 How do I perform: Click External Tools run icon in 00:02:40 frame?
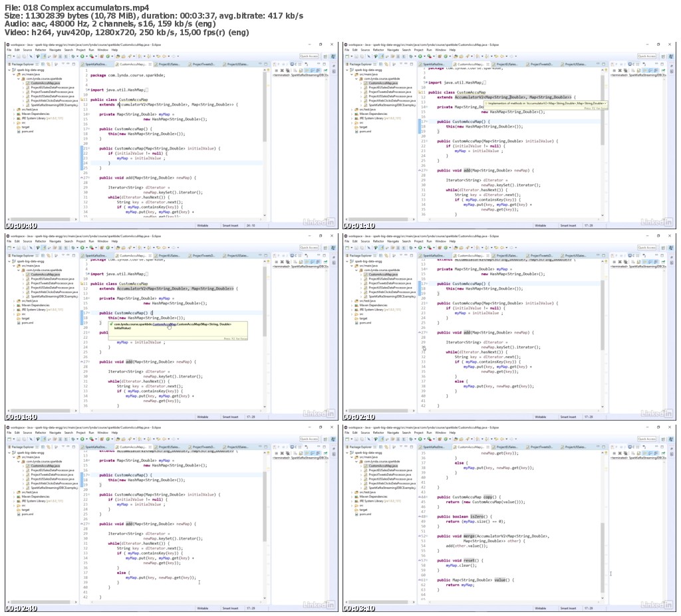pos(92,439)
